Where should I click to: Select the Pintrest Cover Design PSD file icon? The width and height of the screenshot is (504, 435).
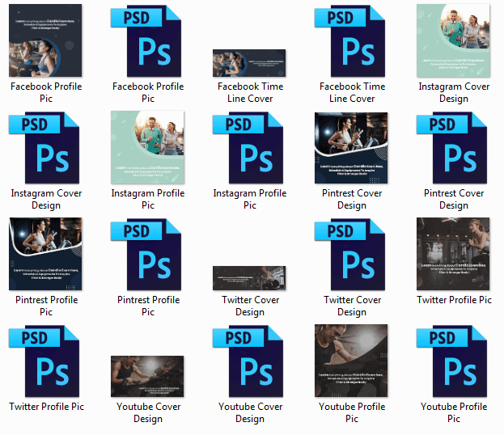(453, 148)
